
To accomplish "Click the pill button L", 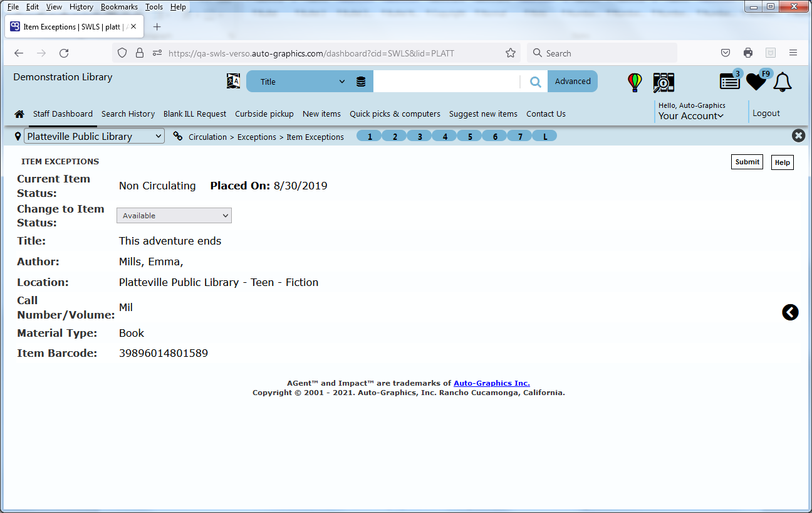I will (545, 136).
